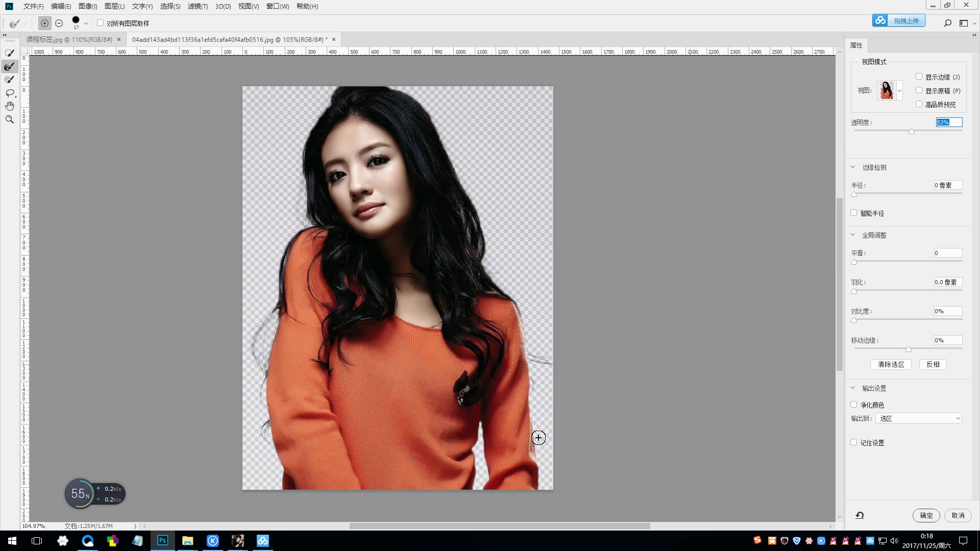
Task: Enable 显示边缘 (J) checkbox
Action: click(919, 77)
